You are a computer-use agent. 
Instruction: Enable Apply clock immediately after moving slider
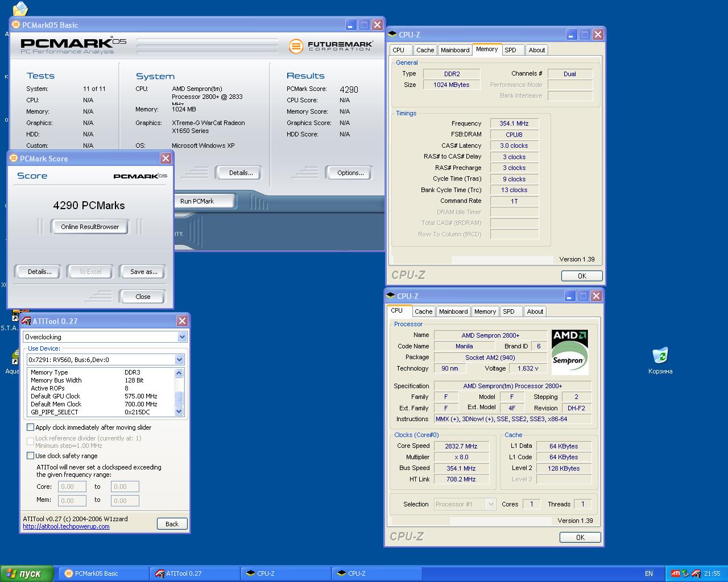pyautogui.click(x=31, y=427)
